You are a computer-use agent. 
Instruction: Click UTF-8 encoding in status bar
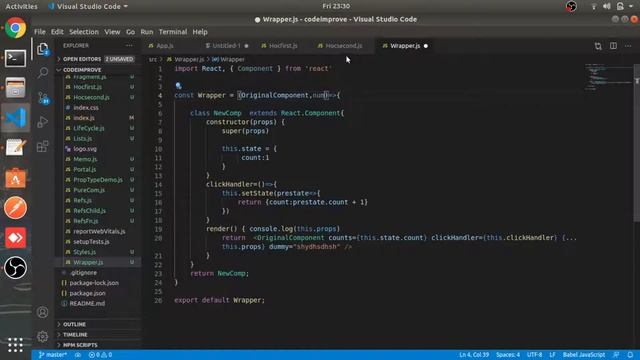[534, 355]
